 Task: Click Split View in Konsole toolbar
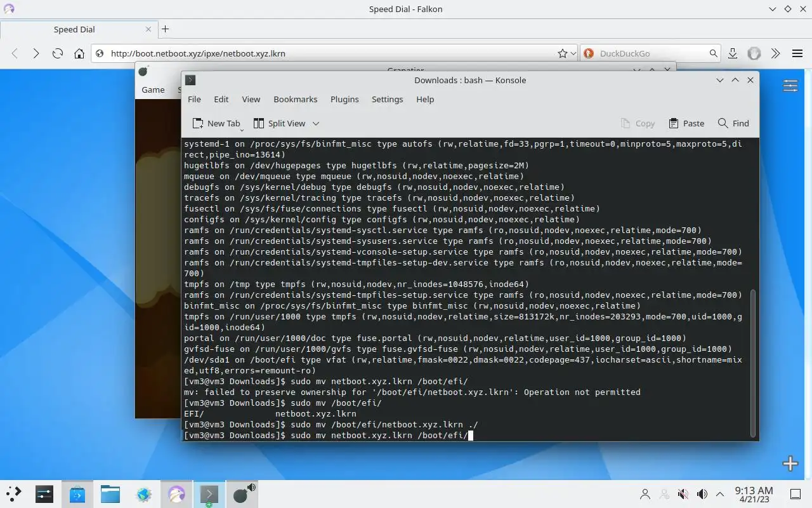[x=280, y=123]
